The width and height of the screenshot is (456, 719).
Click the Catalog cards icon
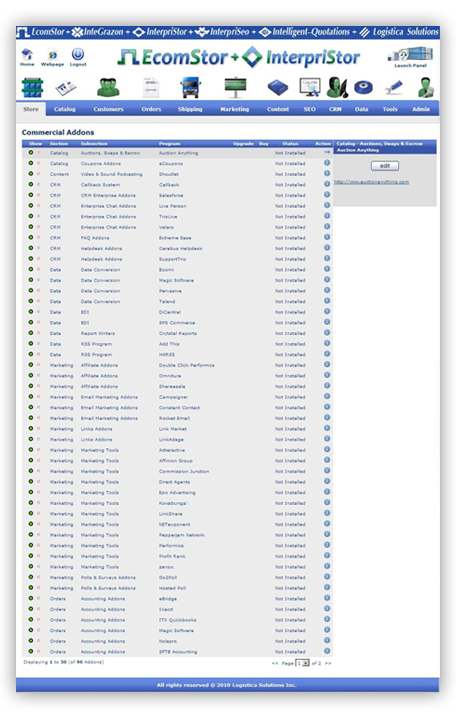(x=66, y=88)
